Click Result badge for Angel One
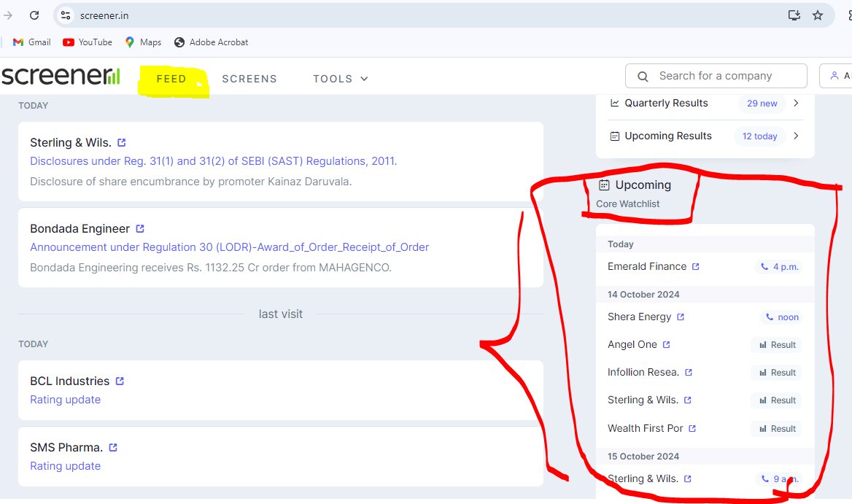Image resolution: width=852 pixels, height=504 pixels. [x=778, y=345]
